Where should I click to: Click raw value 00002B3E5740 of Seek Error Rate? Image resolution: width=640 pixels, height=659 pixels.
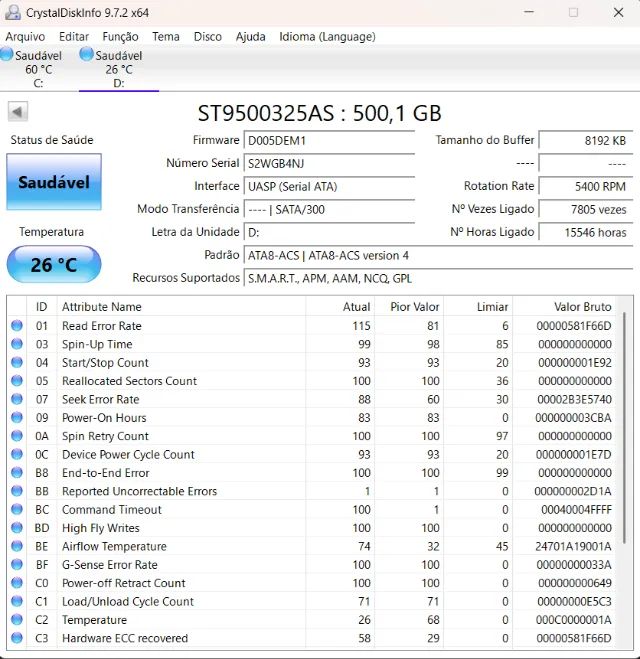pos(574,399)
